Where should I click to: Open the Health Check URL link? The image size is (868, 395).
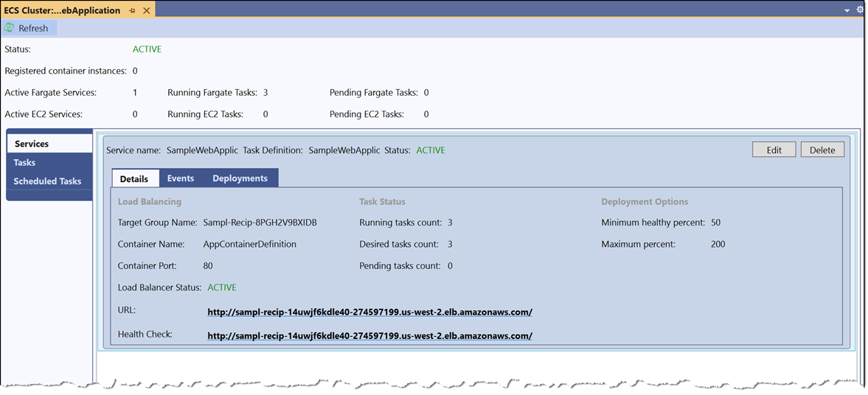click(369, 336)
